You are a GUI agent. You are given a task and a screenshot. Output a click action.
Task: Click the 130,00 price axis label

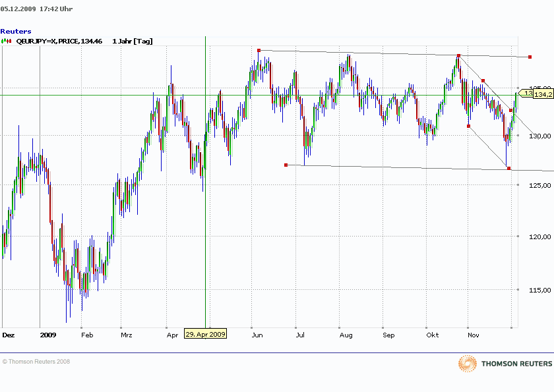540,136
